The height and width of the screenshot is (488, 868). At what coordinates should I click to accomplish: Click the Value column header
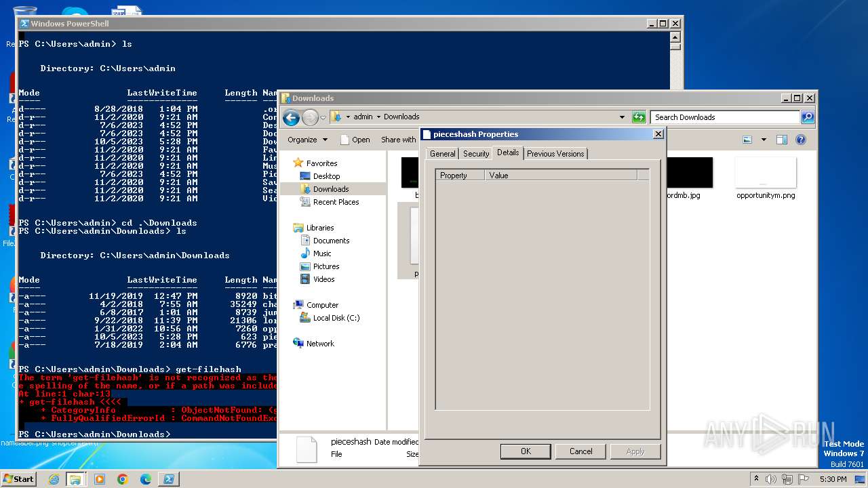tap(561, 176)
